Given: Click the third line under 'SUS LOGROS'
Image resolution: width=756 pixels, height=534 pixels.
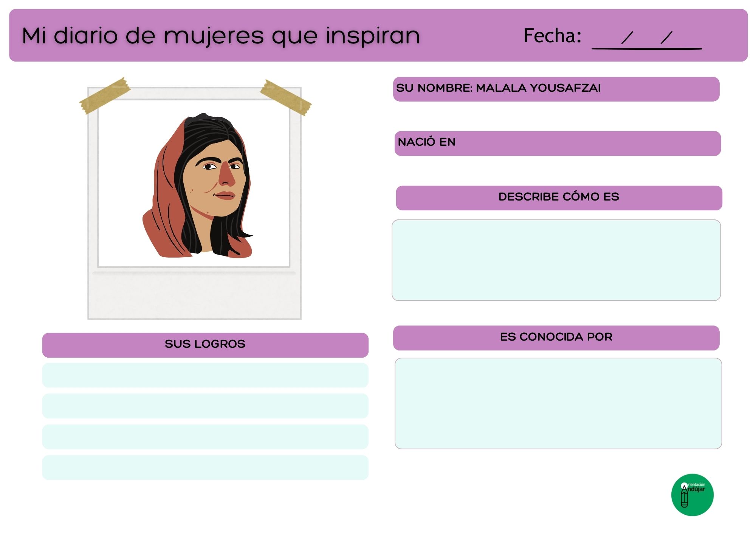Looking at the screenshot, I should point(205,437).
